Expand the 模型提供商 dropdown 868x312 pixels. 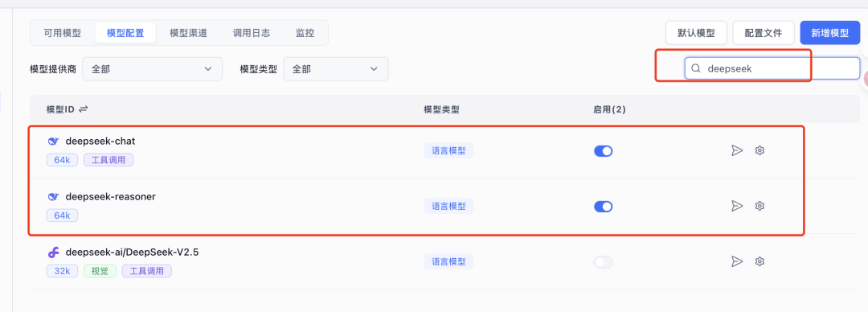tap(152, 68)
